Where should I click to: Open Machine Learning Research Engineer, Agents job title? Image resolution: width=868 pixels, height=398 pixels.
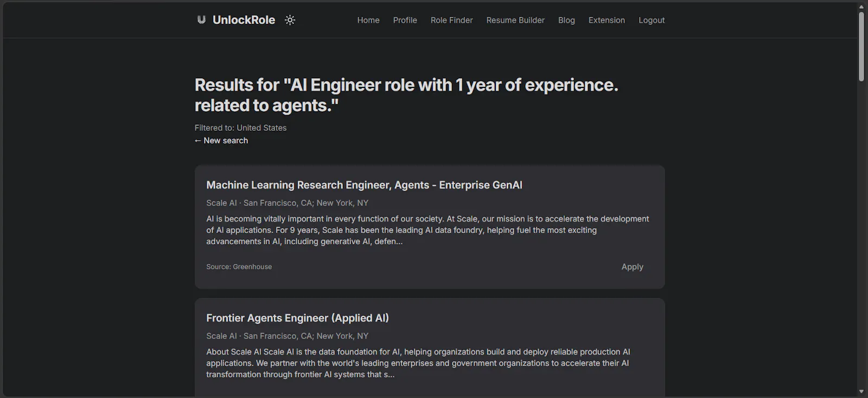(364, 185)
